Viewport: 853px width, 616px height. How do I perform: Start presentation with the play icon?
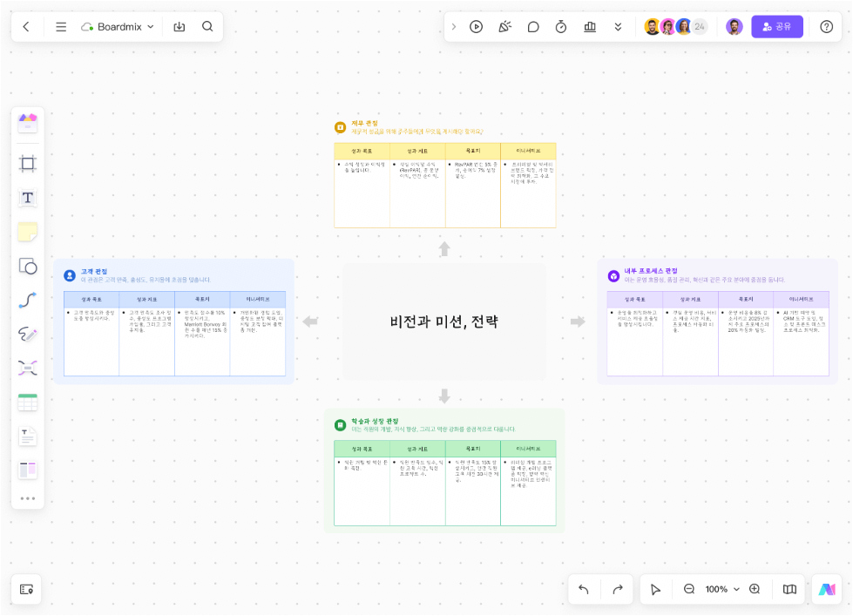476,27
